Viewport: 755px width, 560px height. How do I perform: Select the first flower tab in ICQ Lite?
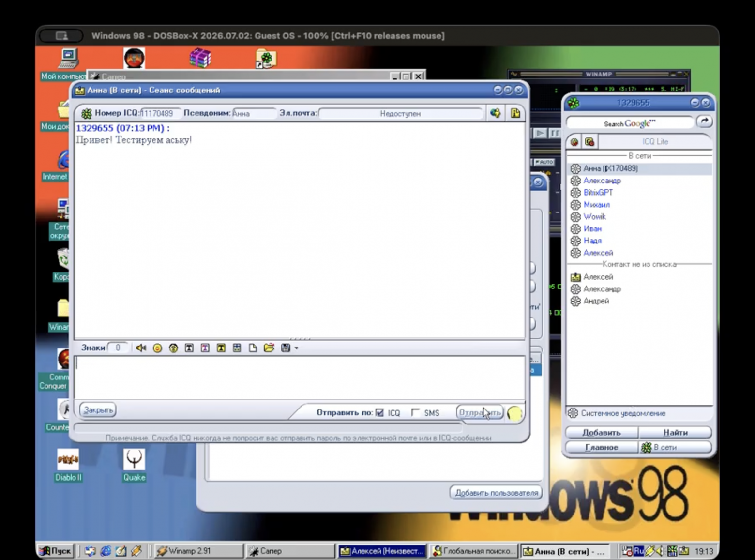[574, 142]
